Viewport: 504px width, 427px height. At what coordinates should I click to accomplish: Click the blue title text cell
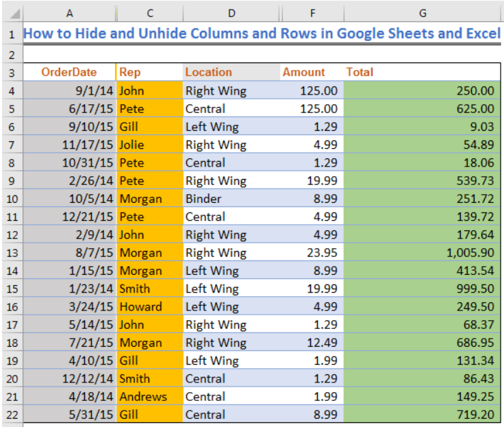tap(262, 34)
